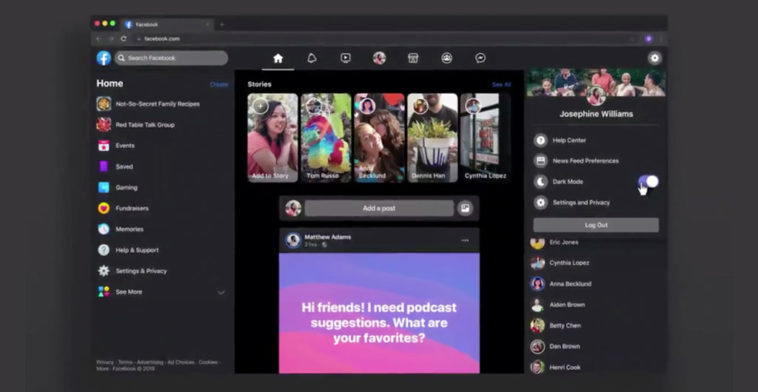Viewport: 758px width, 392px height.
Task: Open the Home feed tab
Action: coord(278,58)
